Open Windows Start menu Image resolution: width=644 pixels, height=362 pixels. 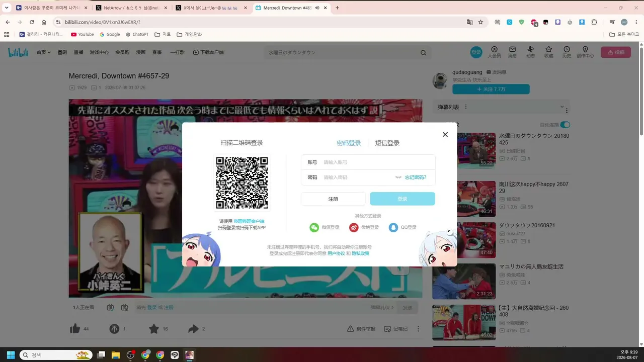11,355
